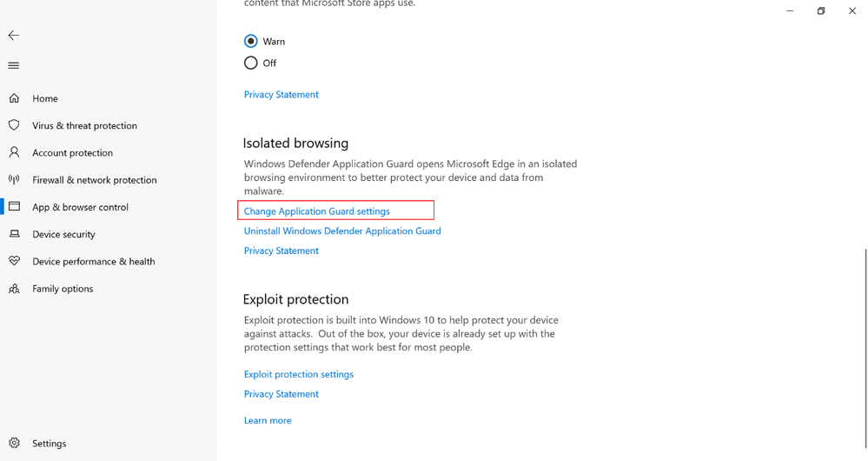Click the Settings gear icon
The image size is (868, 461).
coord(15,443)
